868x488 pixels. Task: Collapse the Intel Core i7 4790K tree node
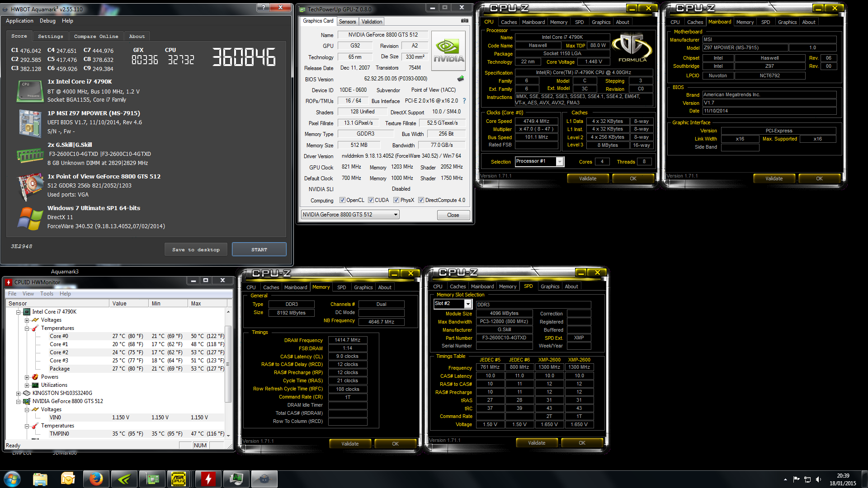(x=19, y=312)
